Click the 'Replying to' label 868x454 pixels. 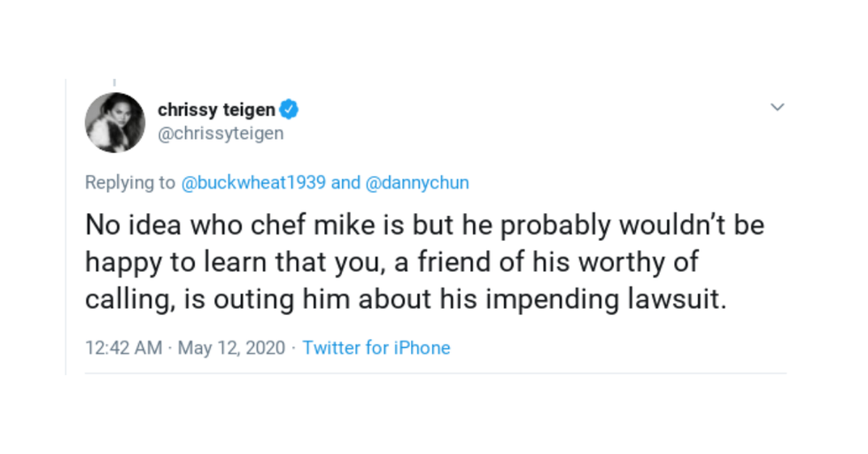(x=130, y=183)
